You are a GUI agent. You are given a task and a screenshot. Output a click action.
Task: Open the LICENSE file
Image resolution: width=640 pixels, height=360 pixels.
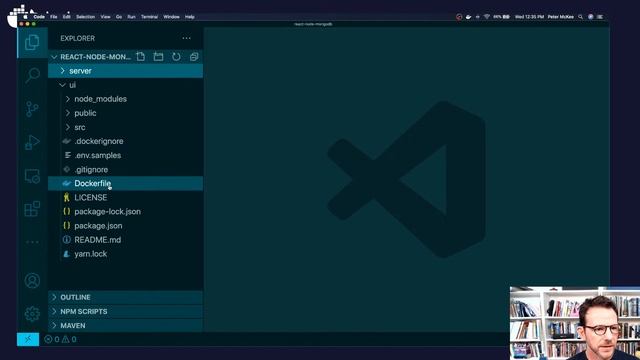125,198
